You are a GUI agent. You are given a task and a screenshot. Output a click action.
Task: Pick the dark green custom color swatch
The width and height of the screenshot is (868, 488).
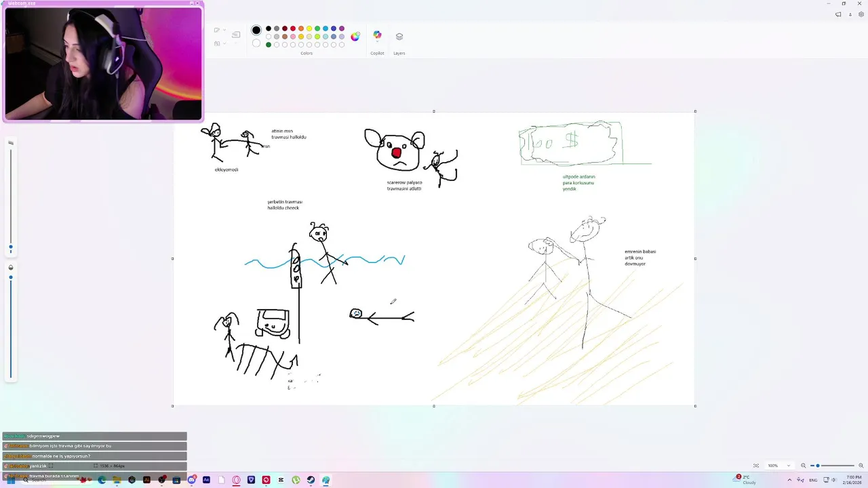(269, 45)
